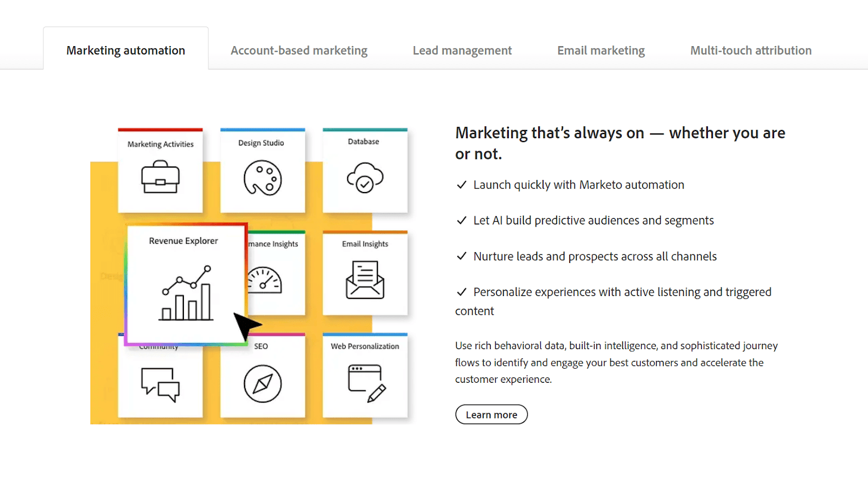Open the Lead management tab
The height and width of the screenshot is (488, 868).
(462, 50)
